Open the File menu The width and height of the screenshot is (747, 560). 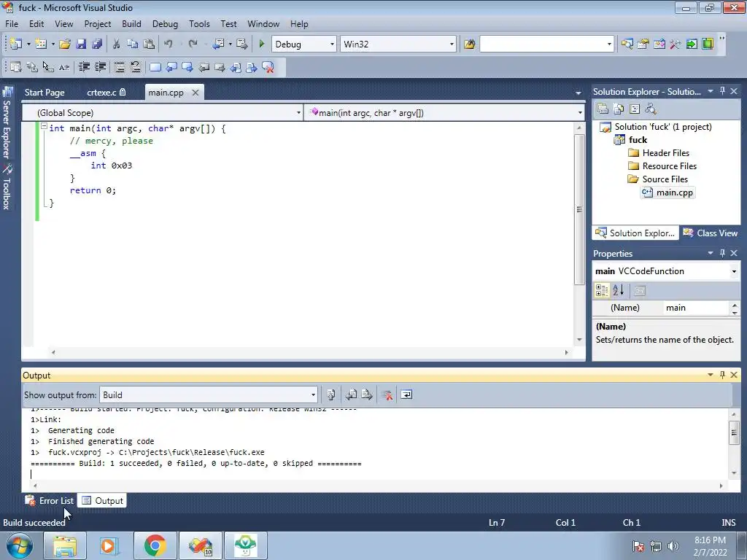pyautogui.click(x=12, y=24)
